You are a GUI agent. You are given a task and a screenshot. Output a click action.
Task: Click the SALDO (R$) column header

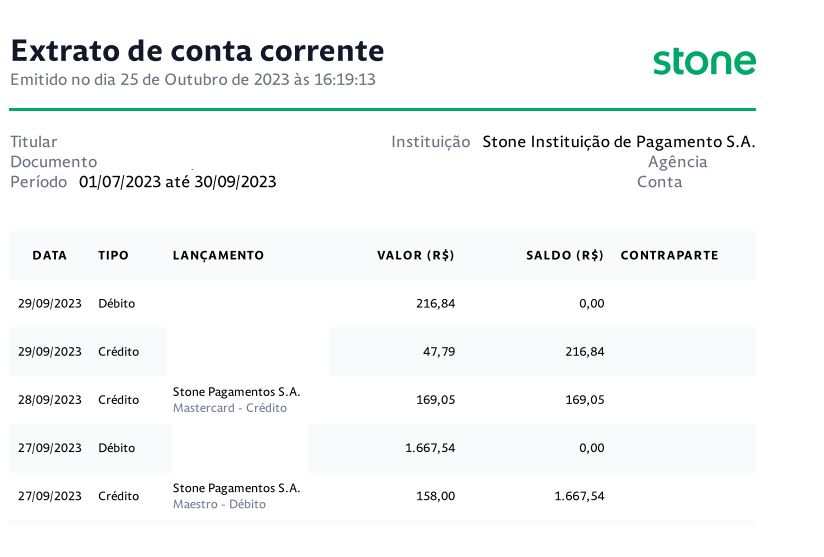click(x=565, y=255)
